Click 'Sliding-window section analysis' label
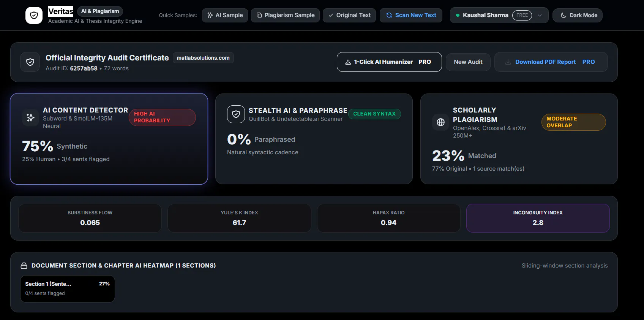Viewport: 644px width, 320px height. 565,266
